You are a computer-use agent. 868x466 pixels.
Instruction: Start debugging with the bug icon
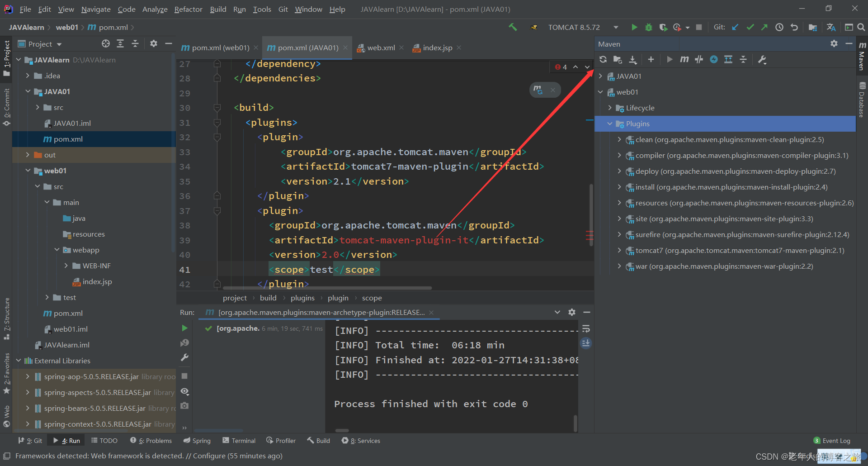648,27
